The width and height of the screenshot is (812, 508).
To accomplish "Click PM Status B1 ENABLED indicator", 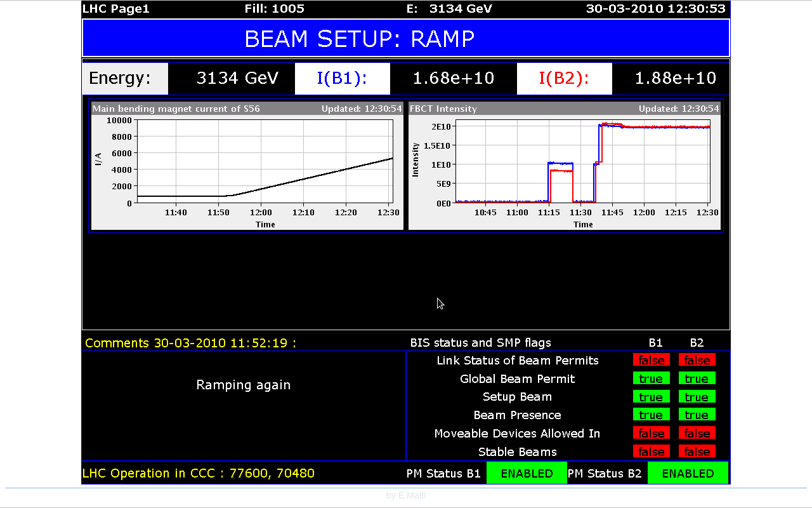I will [x=527, y=473].
